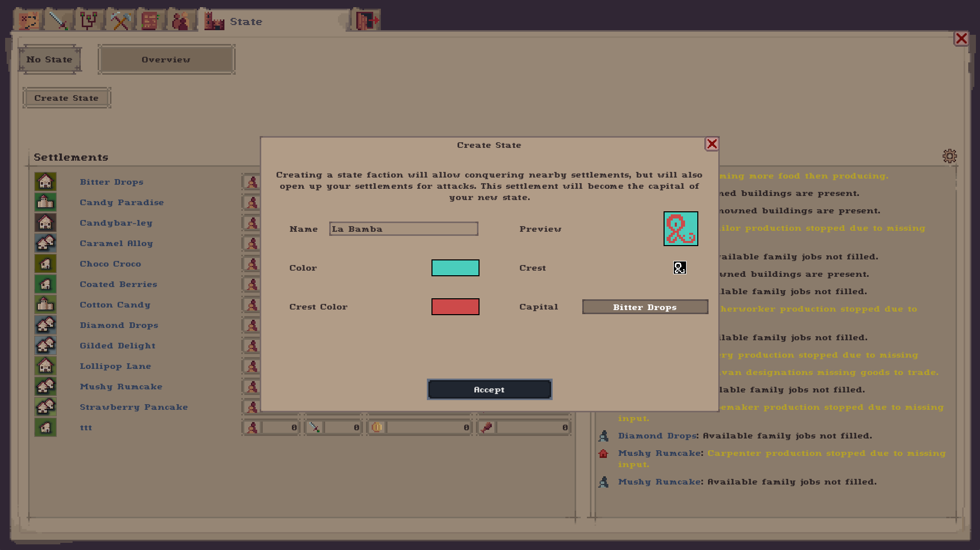The image size is (980, 550).
Task: Open the Gilded Delight settlement link
Action: tap(118, 346)
